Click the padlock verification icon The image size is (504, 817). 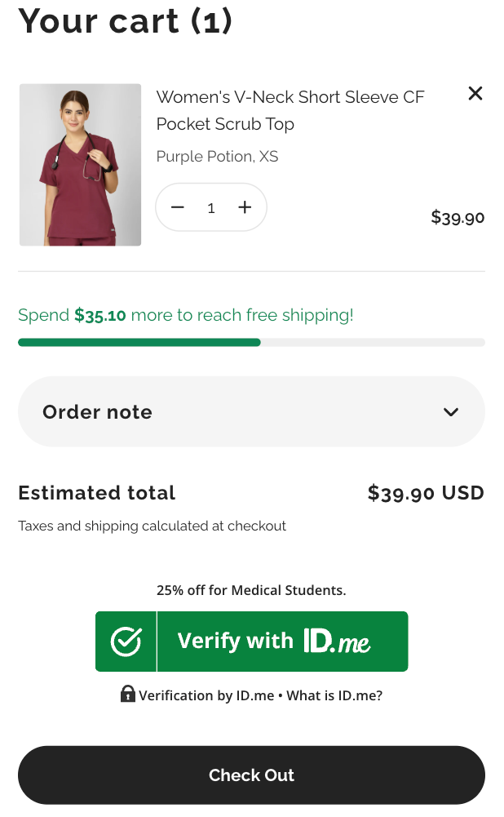click(x=127, y=695)
